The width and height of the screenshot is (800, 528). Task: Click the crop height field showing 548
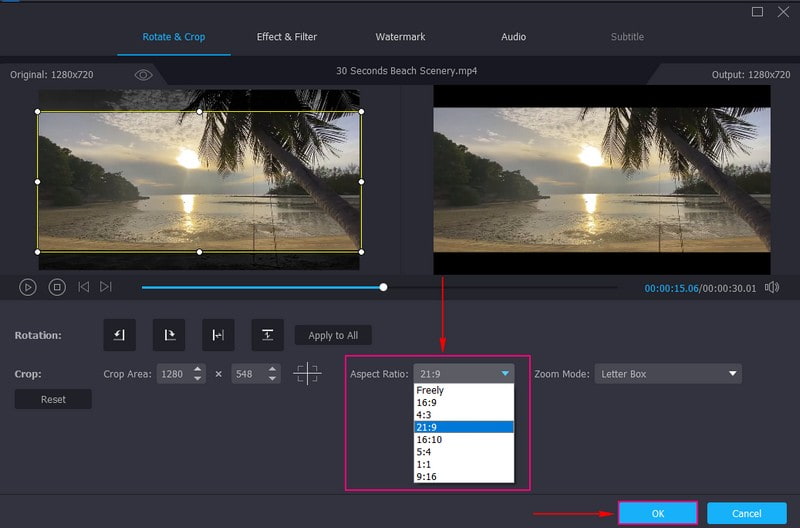pos(244,374)
